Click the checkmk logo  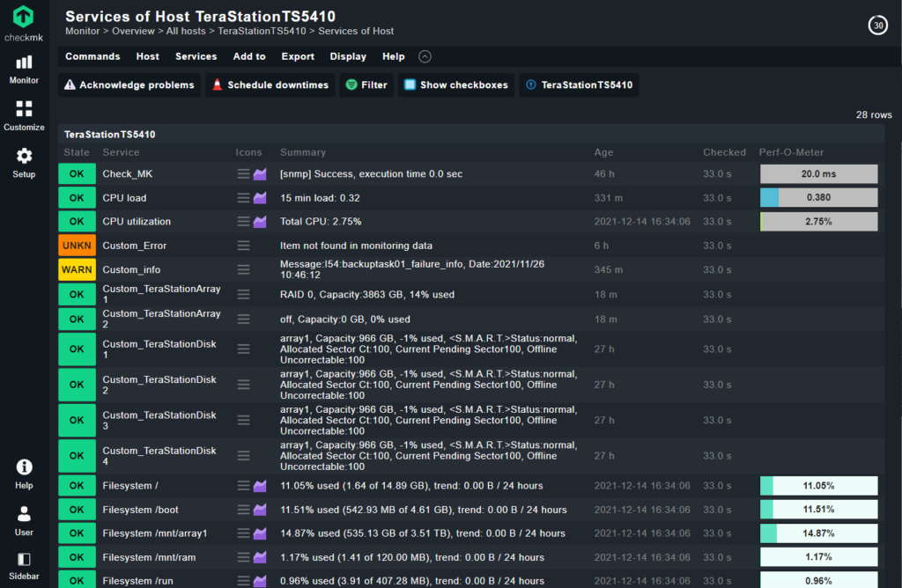(x=24, y=23)
